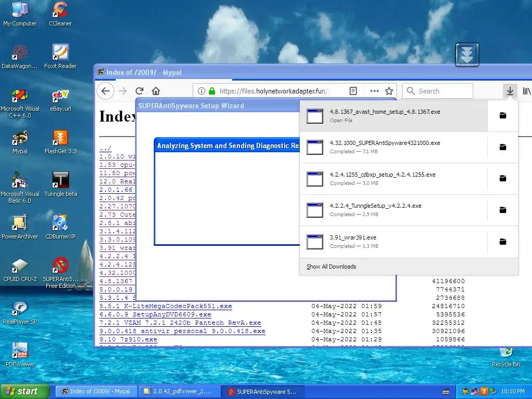Launch PDF-Viewer desktop shortcut

click(x=20, y=355)
